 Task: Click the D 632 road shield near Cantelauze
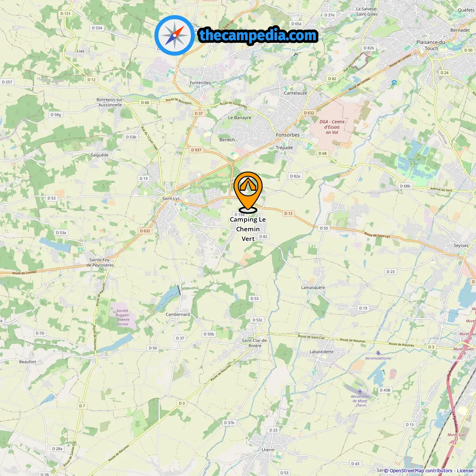pyautogui.click(x=309, y=113)
